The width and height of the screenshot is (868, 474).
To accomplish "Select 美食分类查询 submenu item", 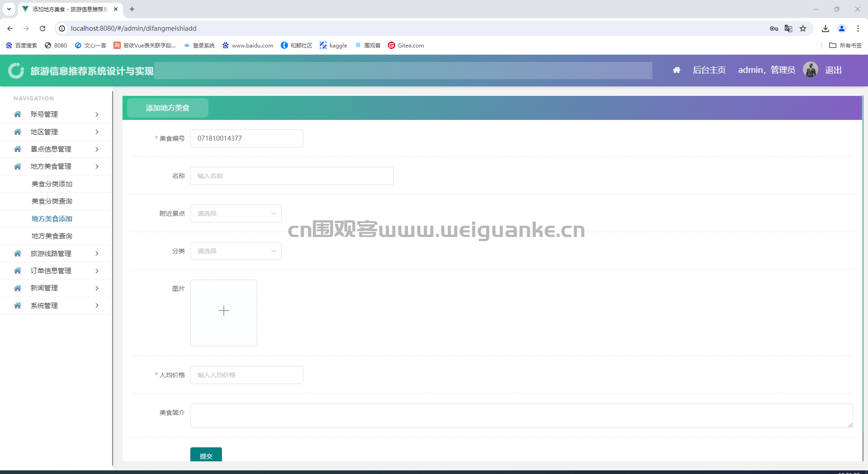I will coord(52,201).
